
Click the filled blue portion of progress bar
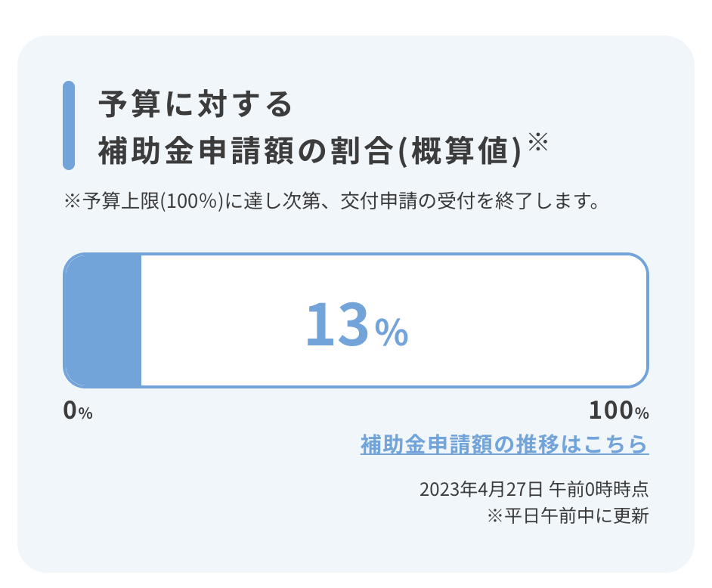pos(103,320)
